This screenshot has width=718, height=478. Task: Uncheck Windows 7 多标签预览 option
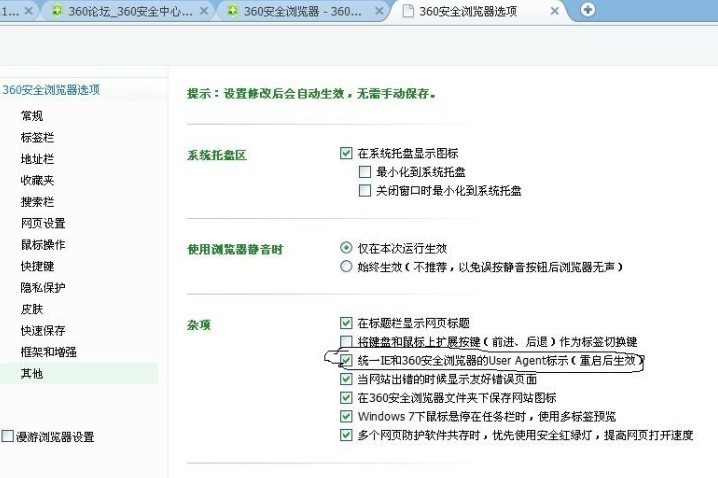coord(346,416)
